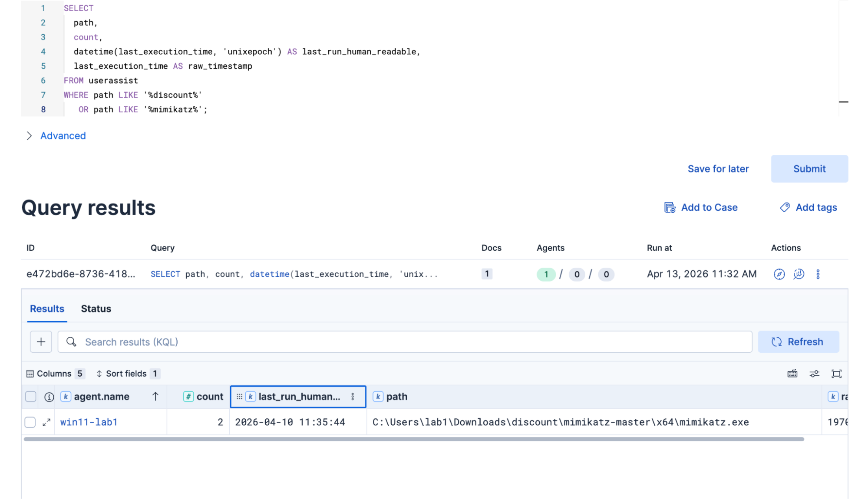Screen dimensions: 868x499
Task: Click the info icon in table header
Action: [49, 397]
